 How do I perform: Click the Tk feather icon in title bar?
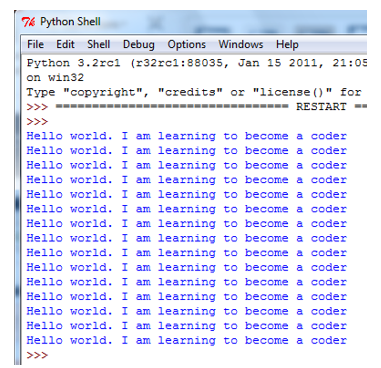click(29, 22)
